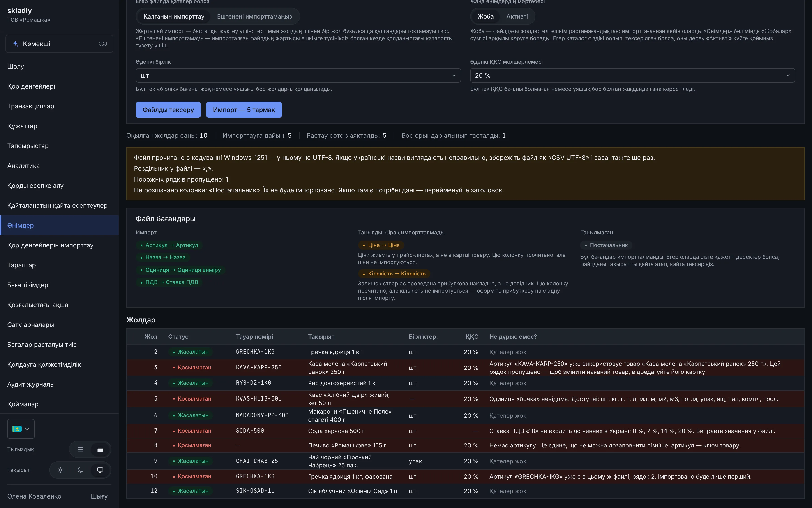812x508 pixels.
Task: Choose «Қалғанын импорттау» option
Action: pos(174,16)
